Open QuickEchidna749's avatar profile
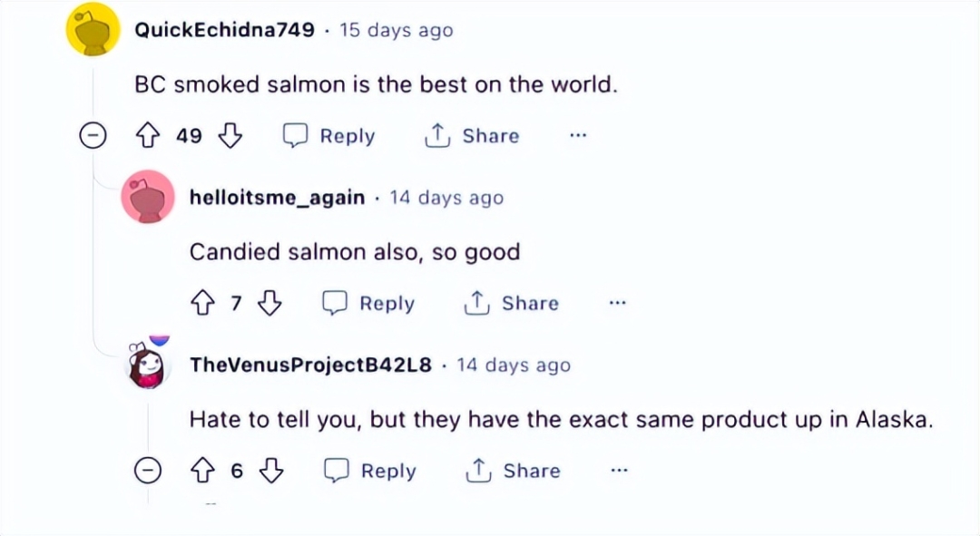980x536 pixels. pyautogui.click(x=93, y=29)
